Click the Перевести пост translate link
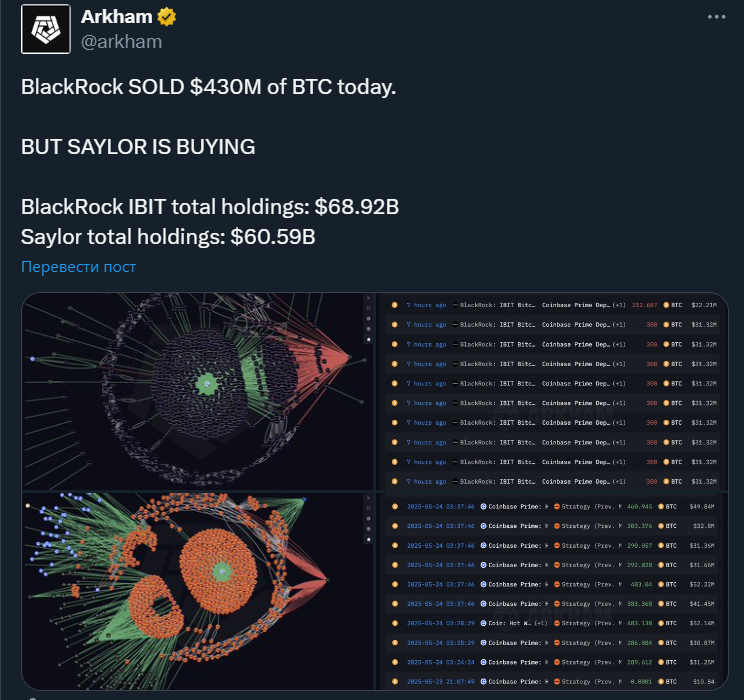The image size is (744, 700). (x=78, y=267)
